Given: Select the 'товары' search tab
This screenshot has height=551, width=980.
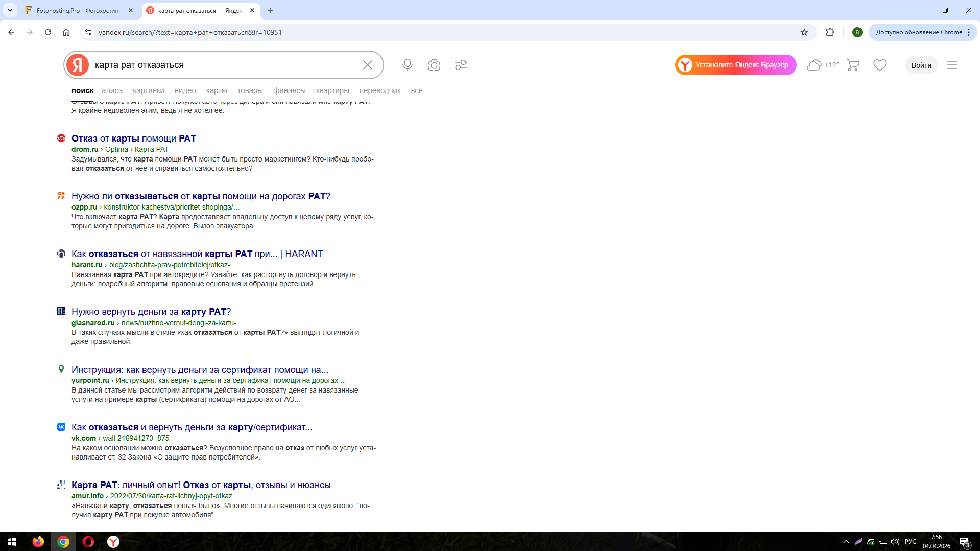Looking at the screenshot, I should pyautogui.click(x=250, y=90).
